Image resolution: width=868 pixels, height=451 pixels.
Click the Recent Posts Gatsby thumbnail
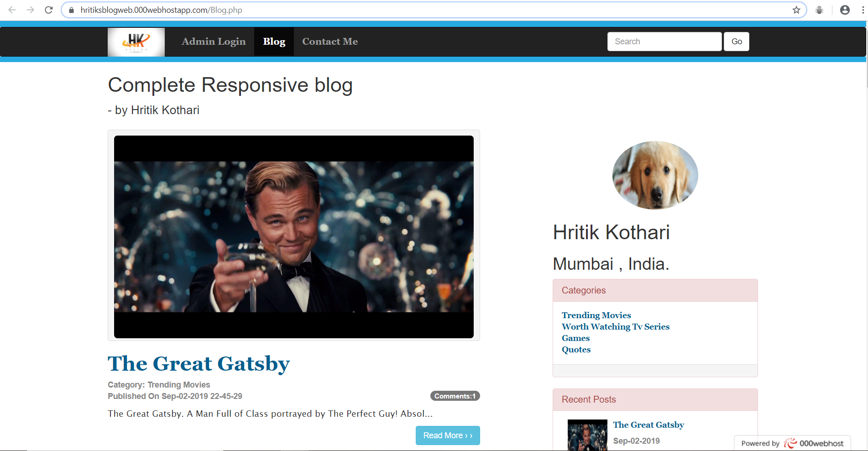(x=587, y=435)
